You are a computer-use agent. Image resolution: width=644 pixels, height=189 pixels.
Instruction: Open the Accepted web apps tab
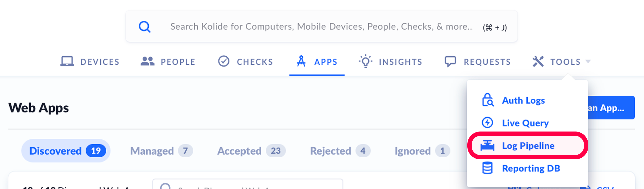[x=251, y=151]
